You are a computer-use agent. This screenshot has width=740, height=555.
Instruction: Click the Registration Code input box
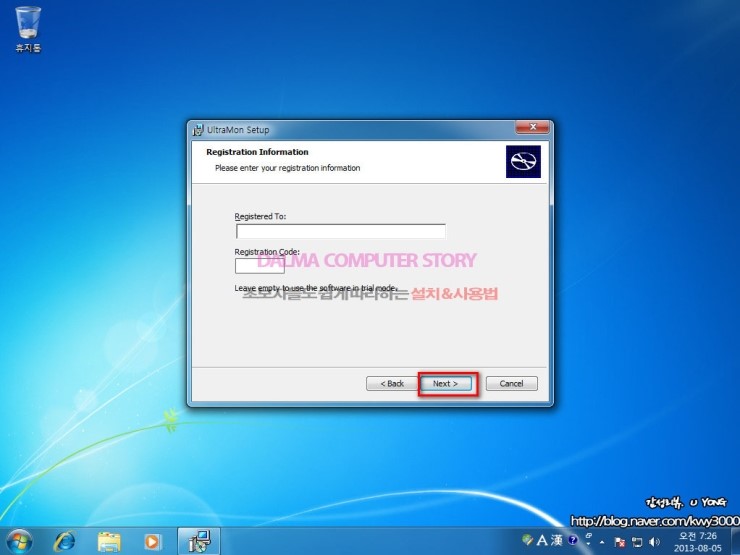[x=252, y=266]
